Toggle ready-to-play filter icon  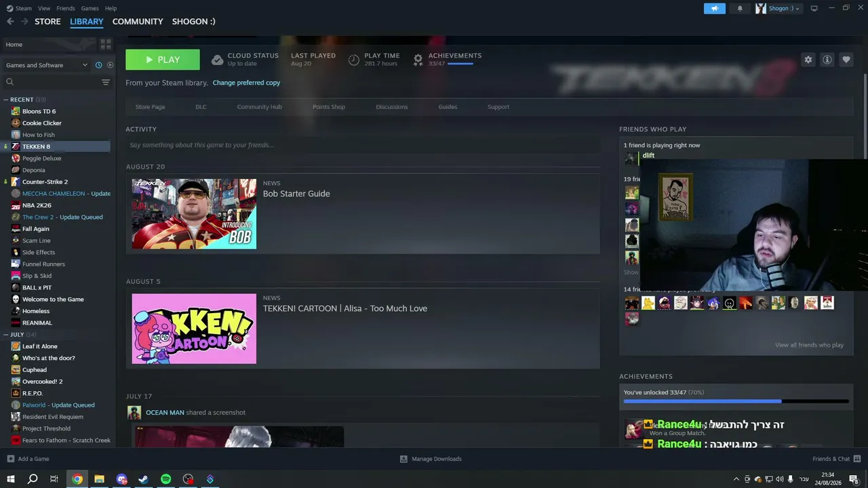pos(110,65)
